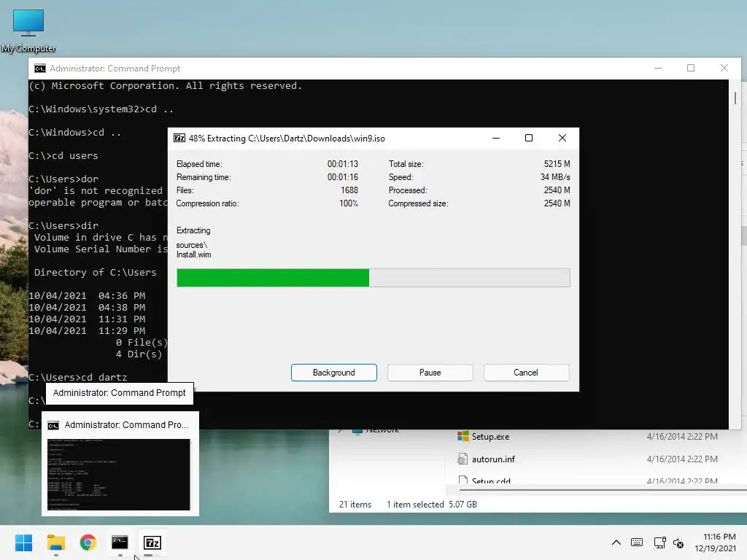Click the Speed value 34 MB/s
The image size is (747, 560).
[x=555, y=177]
